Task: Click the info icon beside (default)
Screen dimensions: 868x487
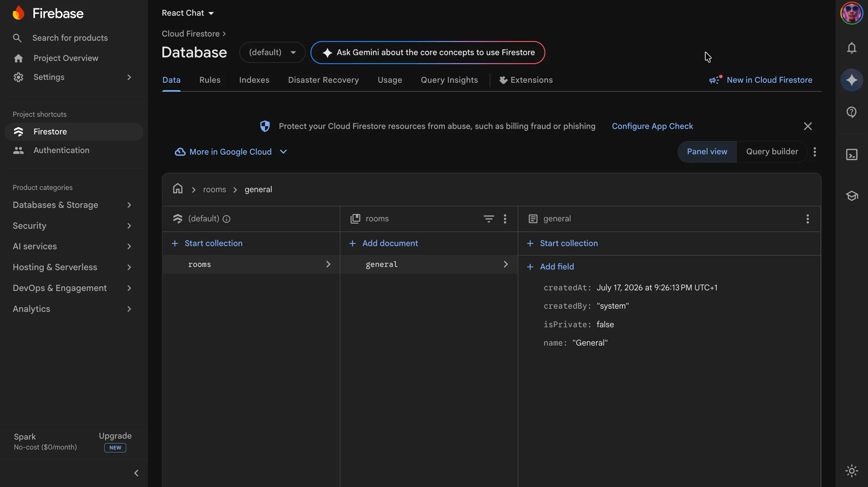Action: [226, 219]
